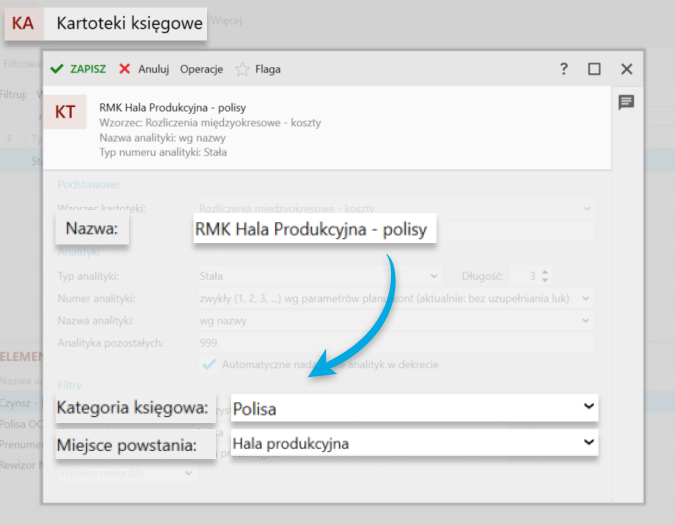The image size is (675, 525).
Task: Expand the Typ analityki dropdown
Action: (x=433, y=276)
